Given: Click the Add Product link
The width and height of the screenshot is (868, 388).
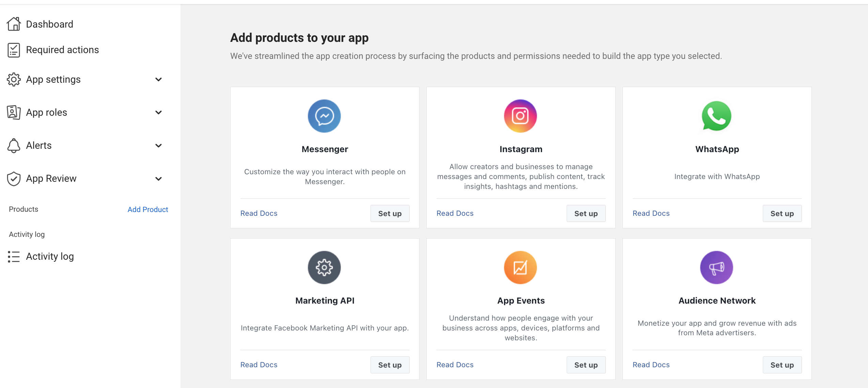Looking at the screenshot, I should (x=148, y=210).
